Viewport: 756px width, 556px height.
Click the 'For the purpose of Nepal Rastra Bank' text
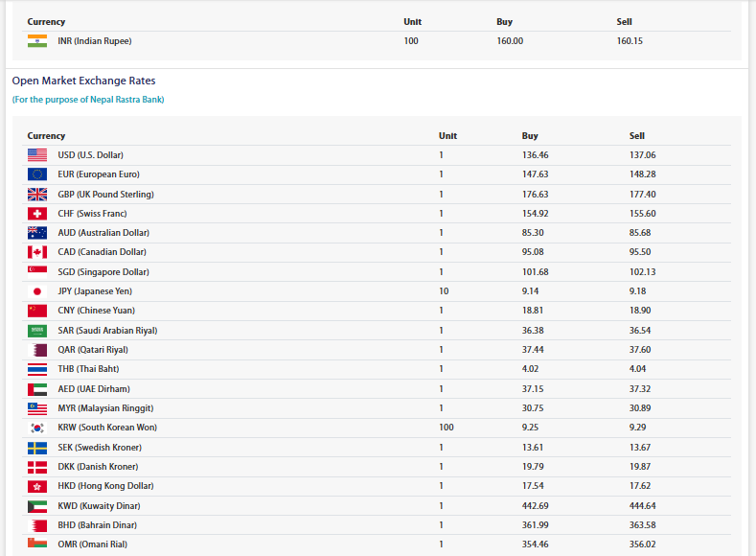(x=88, y=100)
